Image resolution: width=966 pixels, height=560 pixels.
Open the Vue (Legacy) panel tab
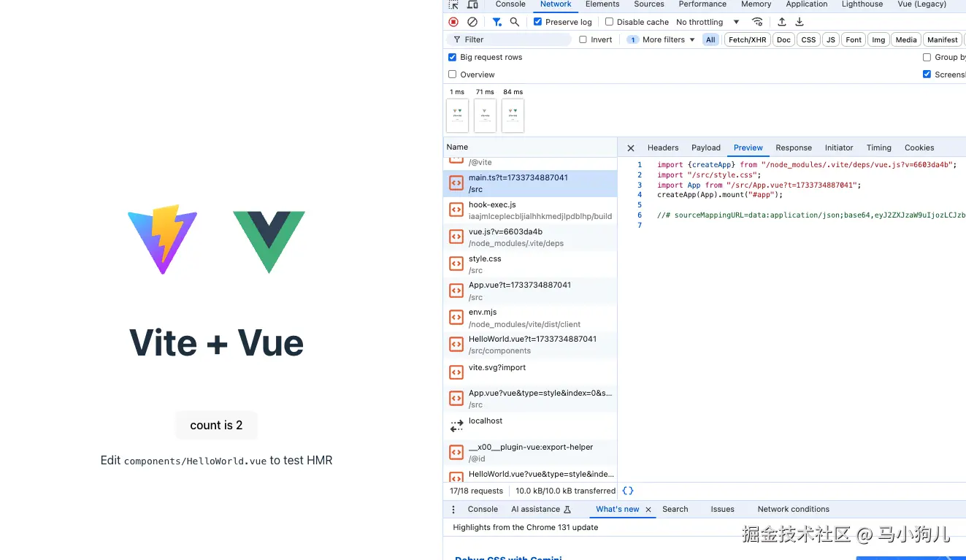click(x=921, y=4)
